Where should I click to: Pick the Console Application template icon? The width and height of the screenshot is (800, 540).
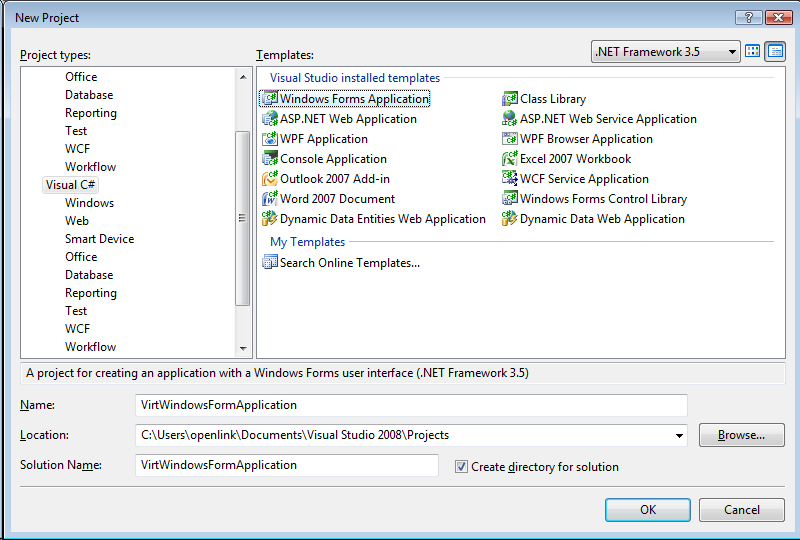point(269,159)
